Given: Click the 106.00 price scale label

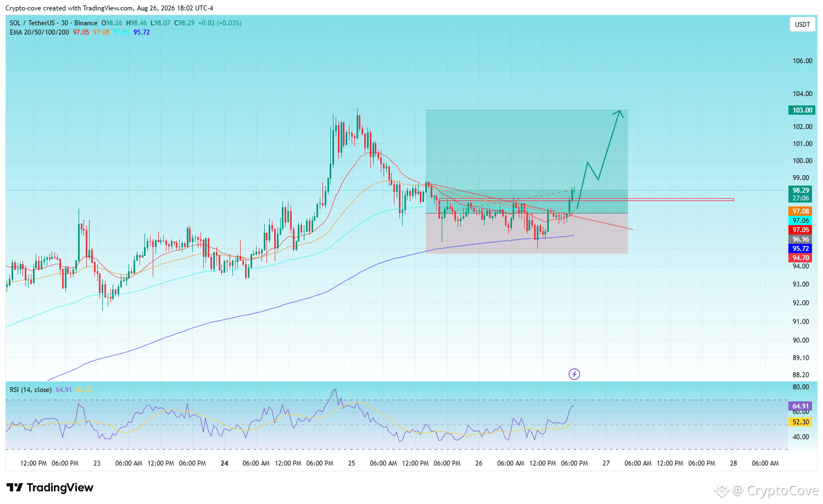Looking at the screenshot, I should point(802,61).
